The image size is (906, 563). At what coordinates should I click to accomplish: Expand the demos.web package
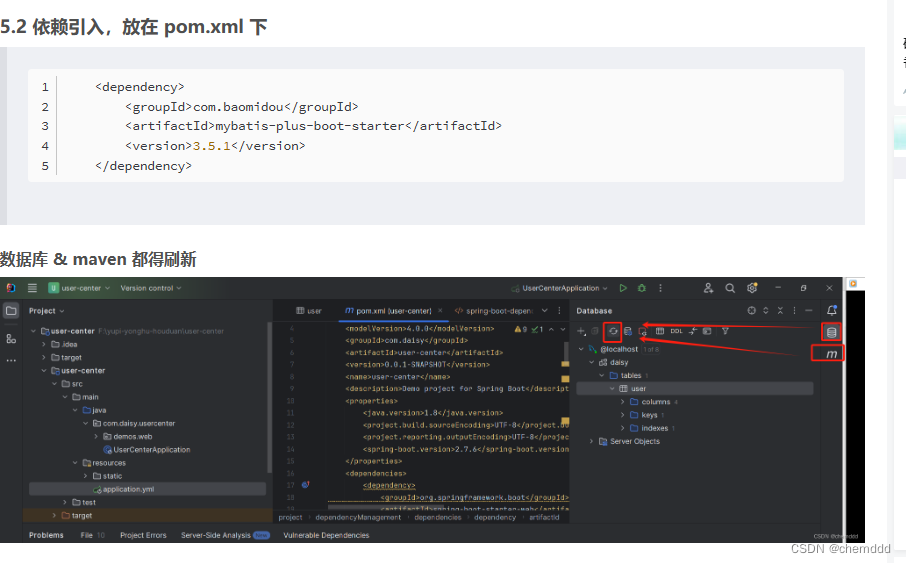[x=96, y=436]
